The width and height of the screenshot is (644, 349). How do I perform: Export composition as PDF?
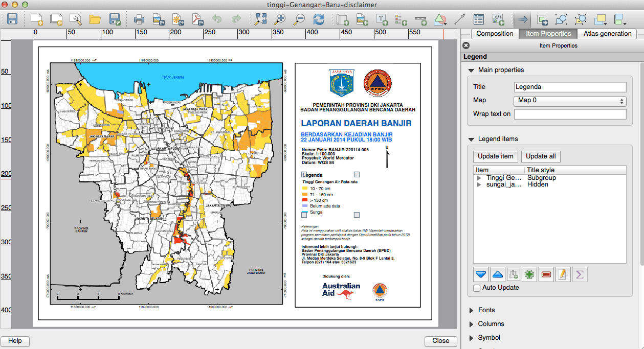click(x=197, y=20)
